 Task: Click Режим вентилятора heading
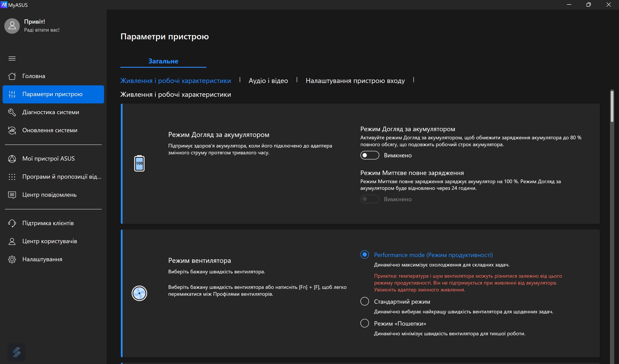pyautogui.click(x=200, y=261)
